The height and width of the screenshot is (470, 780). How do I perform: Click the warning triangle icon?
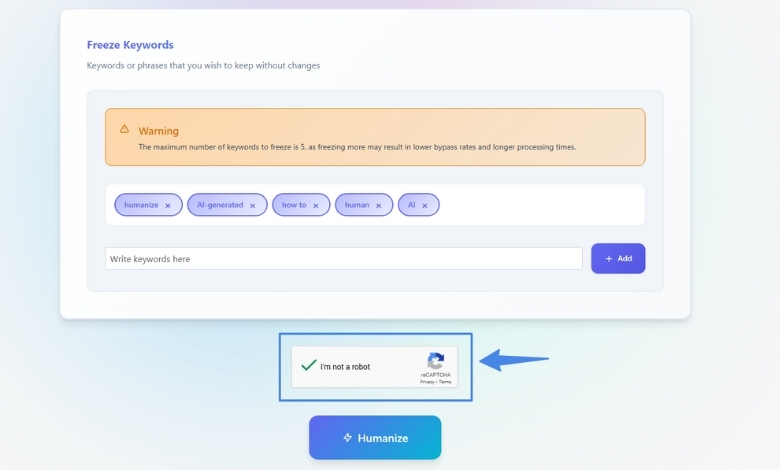124,129
